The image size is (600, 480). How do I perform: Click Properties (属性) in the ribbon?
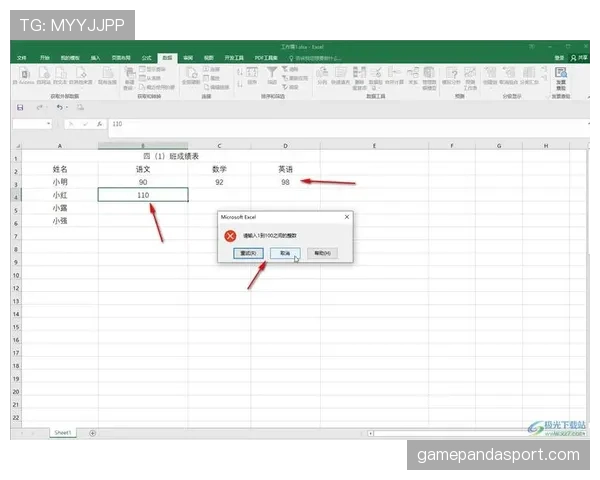tap(212, 78)
